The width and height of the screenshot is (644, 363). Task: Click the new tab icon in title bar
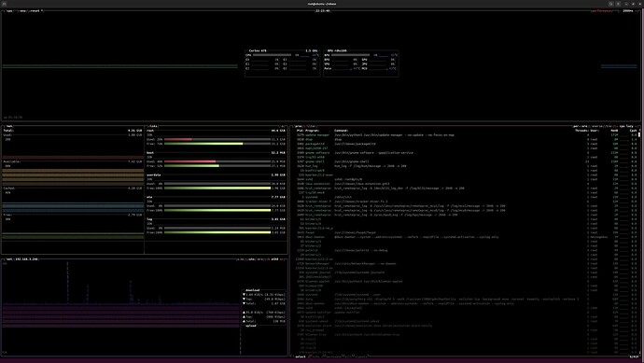pos(4,4)
